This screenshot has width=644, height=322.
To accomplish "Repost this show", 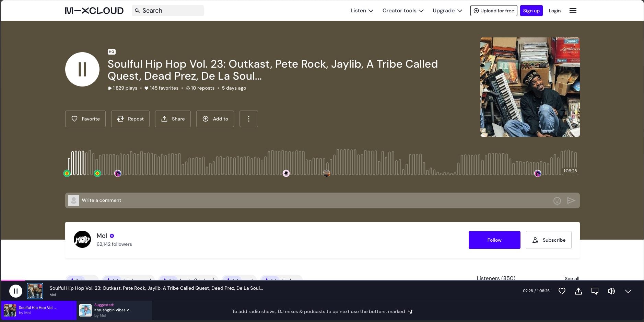I will click(130, 119).
